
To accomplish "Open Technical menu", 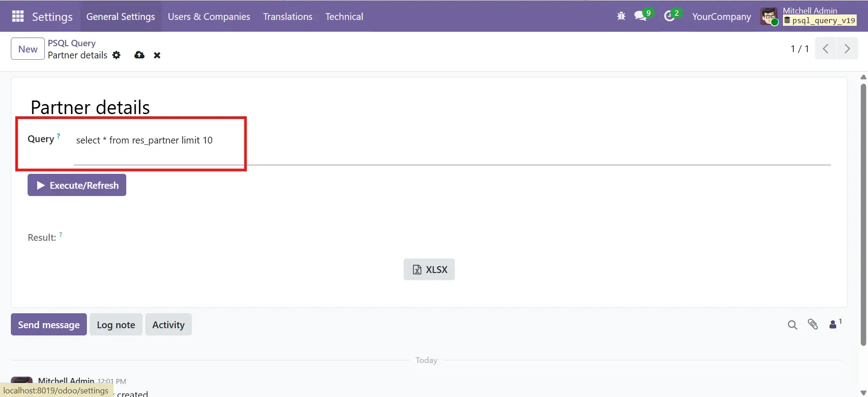I will (x=344, y=16).
